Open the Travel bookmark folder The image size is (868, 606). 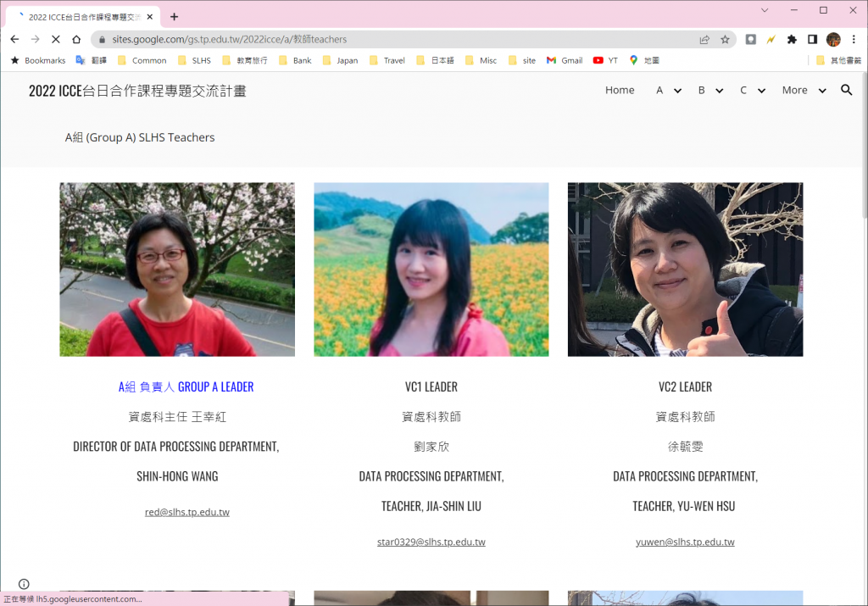[x=387, y=60]
